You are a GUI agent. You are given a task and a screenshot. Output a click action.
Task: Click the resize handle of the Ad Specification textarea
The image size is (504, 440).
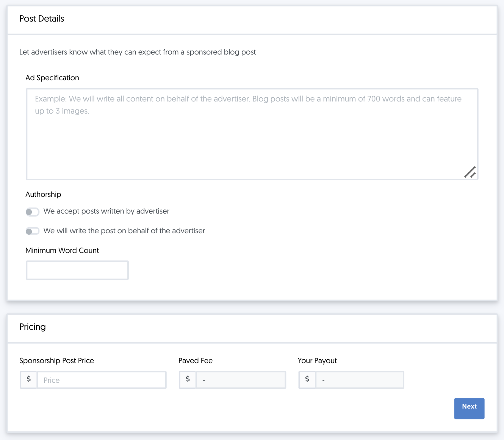click(471, 172)
